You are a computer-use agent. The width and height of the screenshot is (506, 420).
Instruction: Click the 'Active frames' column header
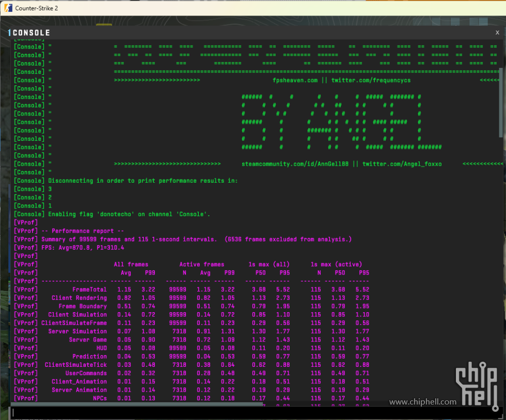(201, 264)
